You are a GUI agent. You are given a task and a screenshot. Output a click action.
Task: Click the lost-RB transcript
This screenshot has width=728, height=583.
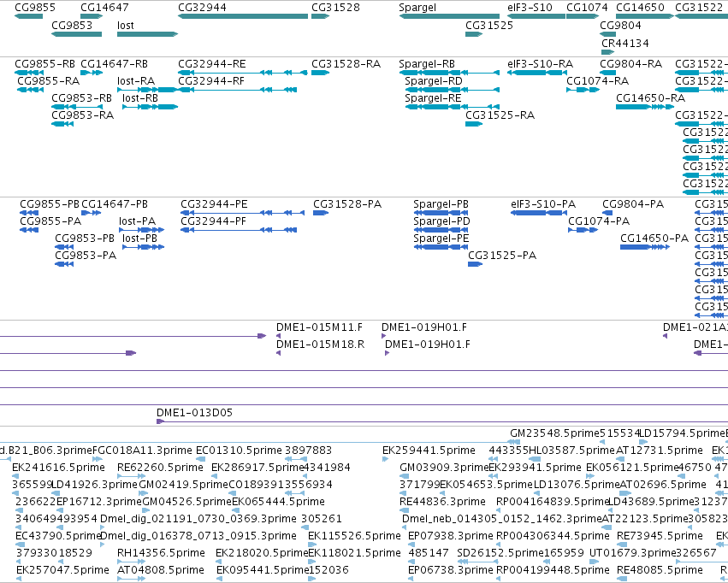click(151, 107)
